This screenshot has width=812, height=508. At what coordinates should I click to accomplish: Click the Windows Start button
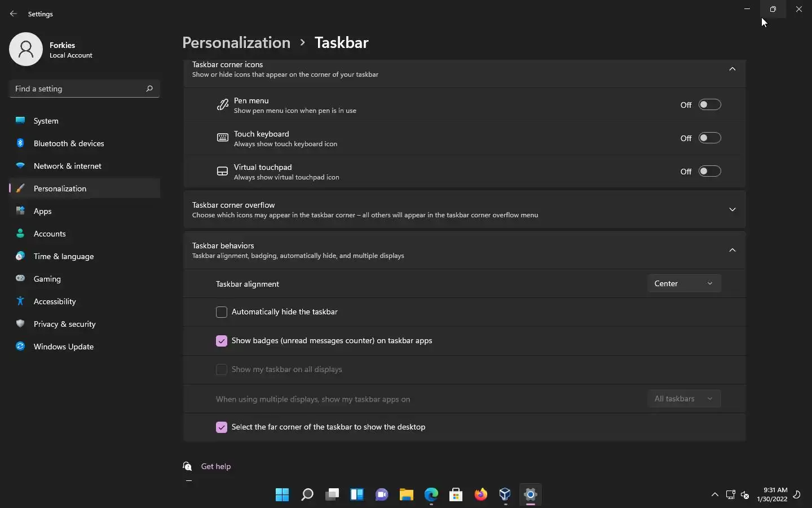pyautogui.click(x=283, y=495)
